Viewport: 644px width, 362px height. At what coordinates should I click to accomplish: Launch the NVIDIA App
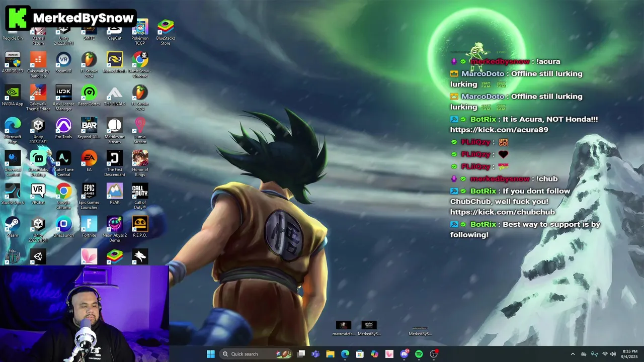click(13, 96)
